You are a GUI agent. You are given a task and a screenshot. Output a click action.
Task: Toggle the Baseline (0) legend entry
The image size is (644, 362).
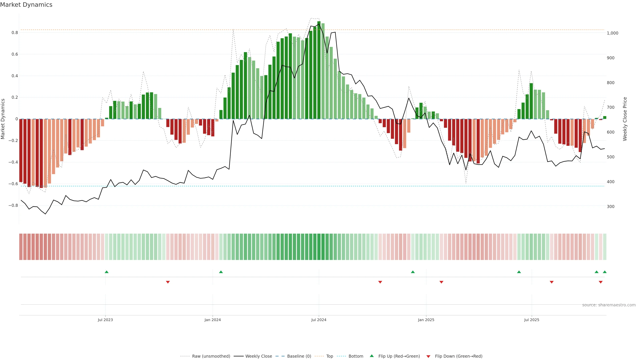click(299, 356)
